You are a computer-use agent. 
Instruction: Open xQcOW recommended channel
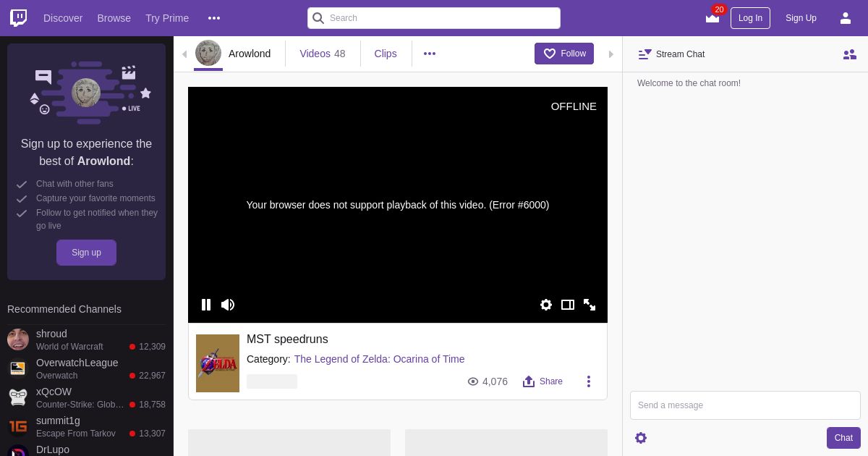coord(87,398)
